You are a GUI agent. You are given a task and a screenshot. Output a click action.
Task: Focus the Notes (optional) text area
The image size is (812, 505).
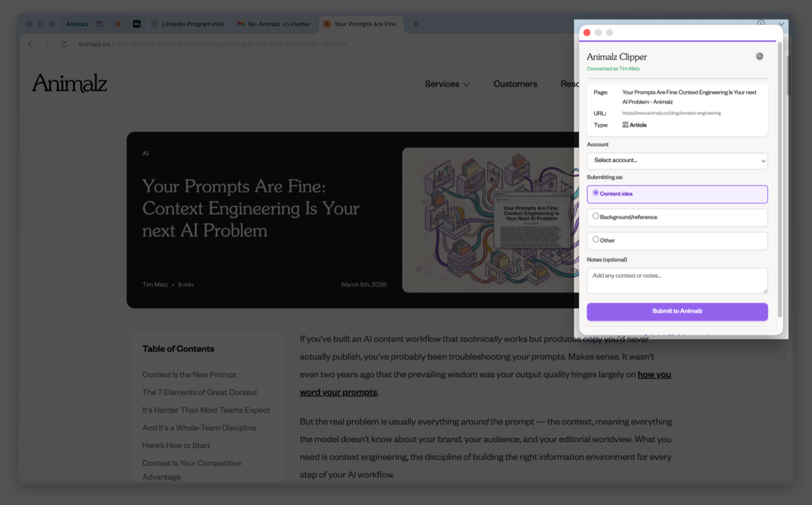(677, 281)
